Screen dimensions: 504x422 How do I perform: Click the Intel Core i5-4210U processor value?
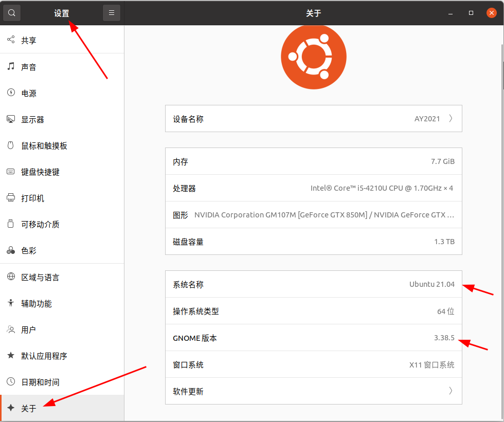[x=382, y=188]
